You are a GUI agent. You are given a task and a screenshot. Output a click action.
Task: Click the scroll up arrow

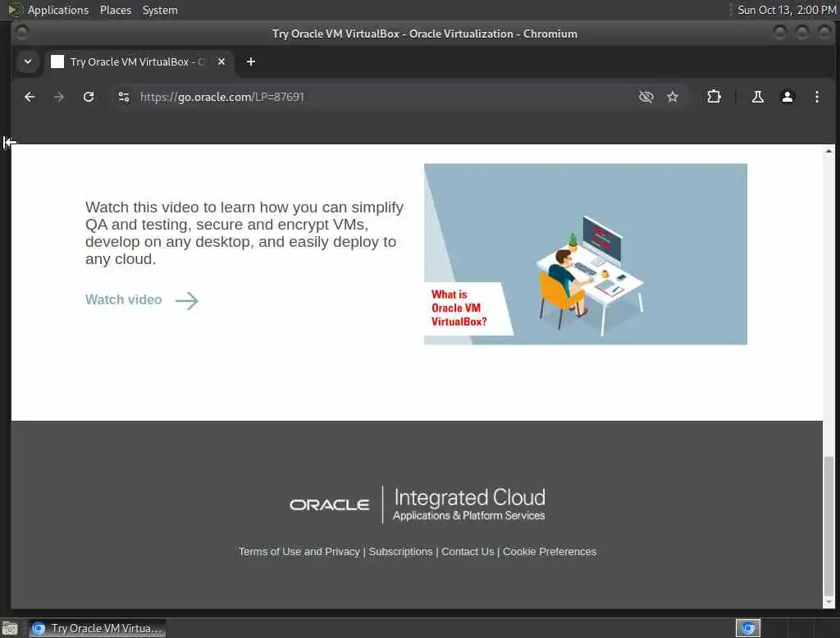tap(829, 151)
